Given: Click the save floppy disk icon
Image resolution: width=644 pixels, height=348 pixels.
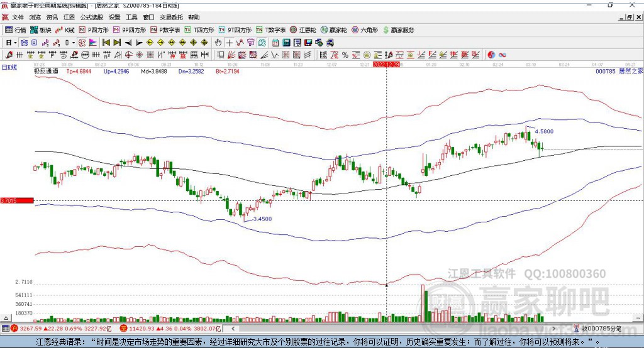Looking at the screenshot, I should click(308, 43).
